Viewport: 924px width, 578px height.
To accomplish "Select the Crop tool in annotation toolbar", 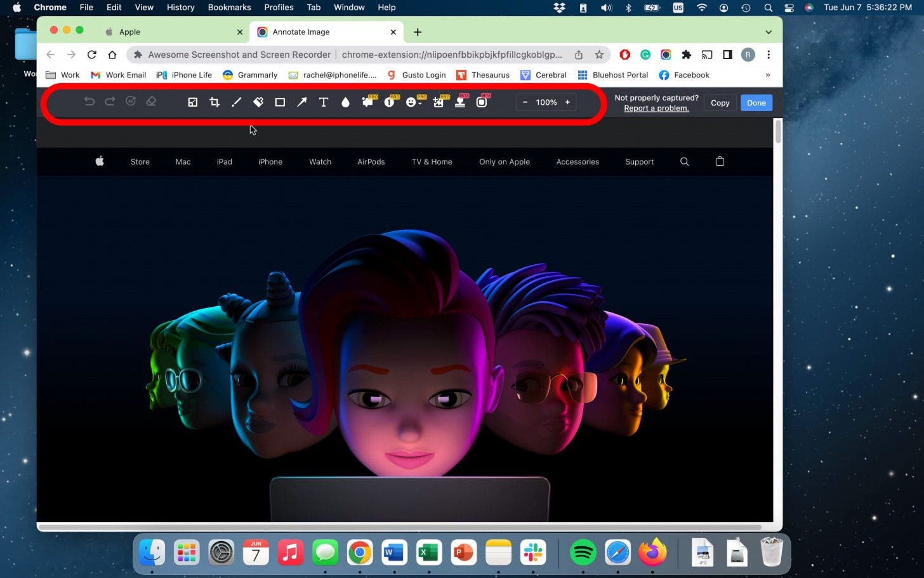I will [214, 102].
